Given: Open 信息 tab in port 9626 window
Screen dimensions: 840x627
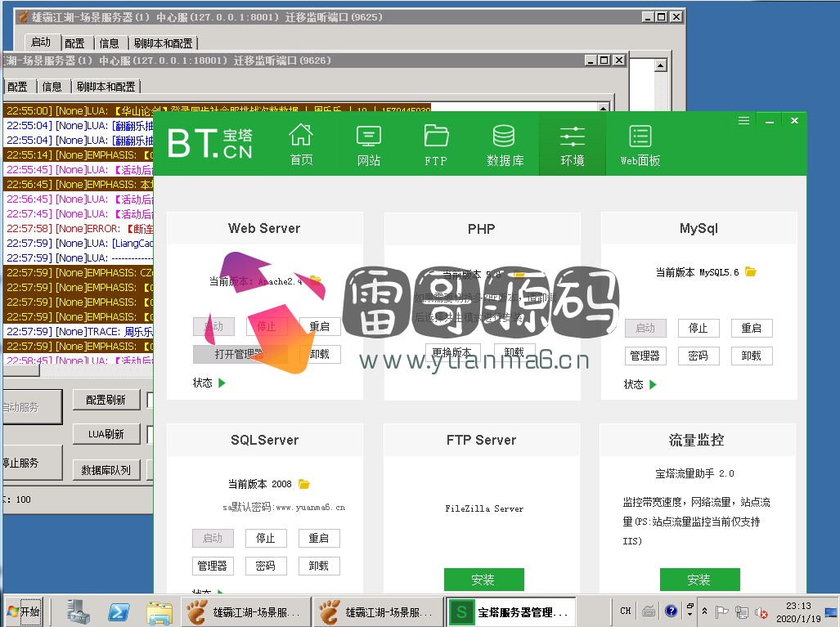Looking at the screenshot, I should tap(52, 86).
